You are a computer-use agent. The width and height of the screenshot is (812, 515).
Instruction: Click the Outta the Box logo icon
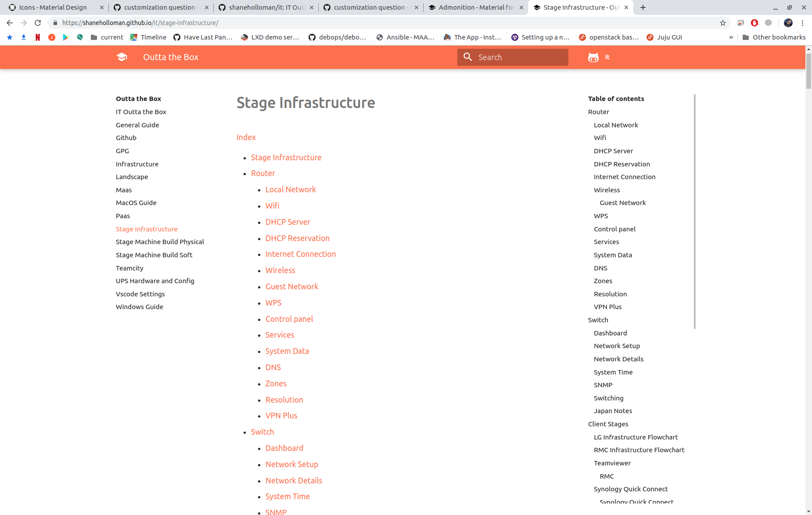click(x=122, y=57)
